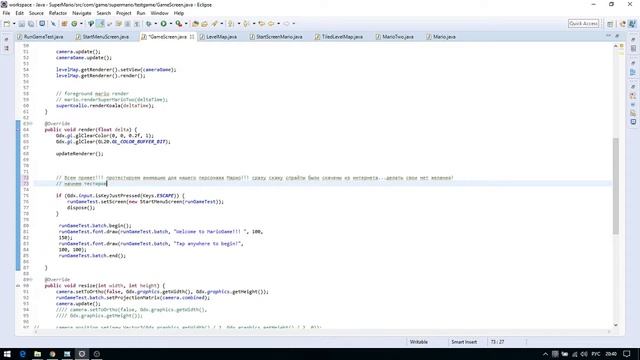Click the language indicator in system tray

pyautogui.click(x=596, y=354)
